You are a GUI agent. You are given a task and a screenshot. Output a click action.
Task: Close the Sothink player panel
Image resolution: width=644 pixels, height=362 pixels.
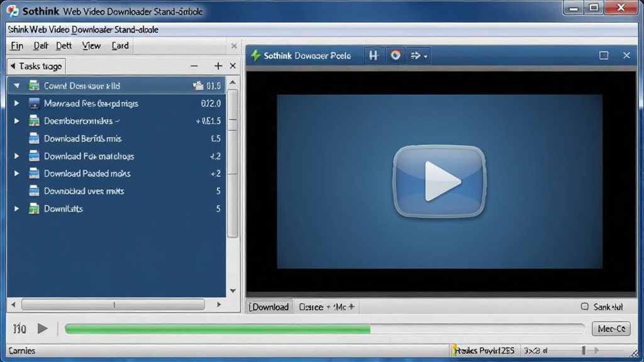tap(626, 55)
